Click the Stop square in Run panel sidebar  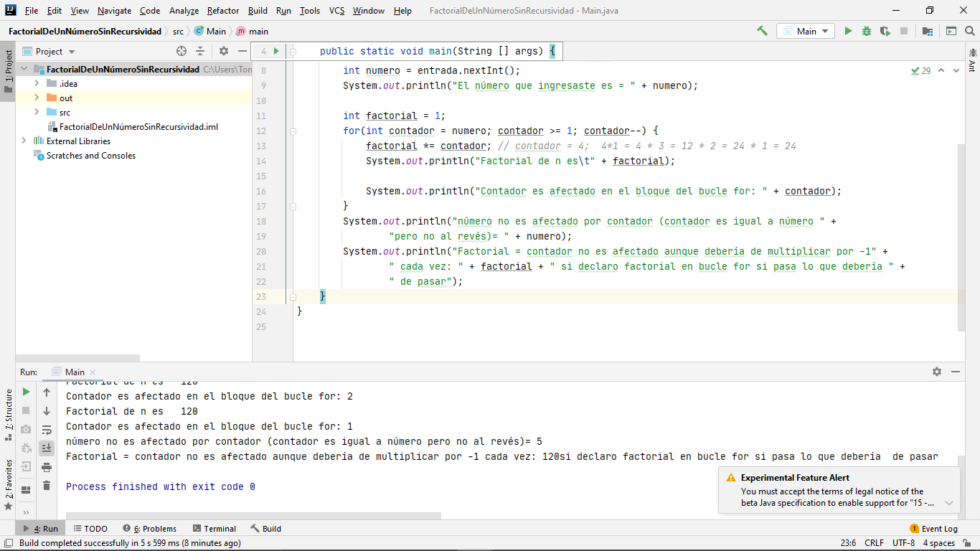coord(26,410)
